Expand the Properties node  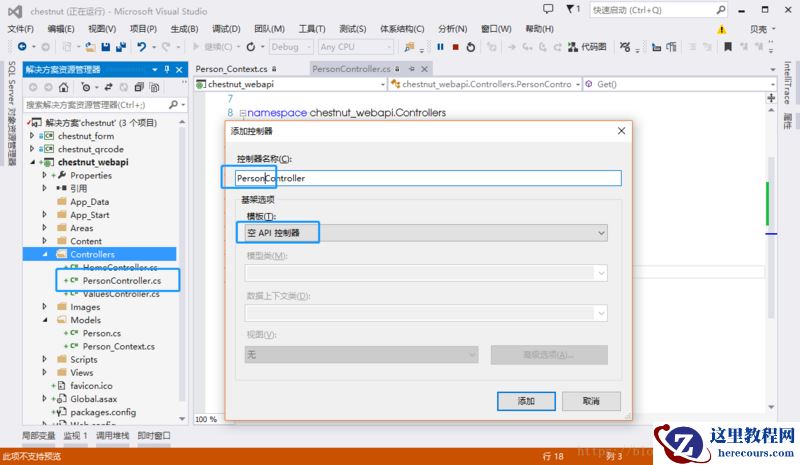tap(44, 175)
